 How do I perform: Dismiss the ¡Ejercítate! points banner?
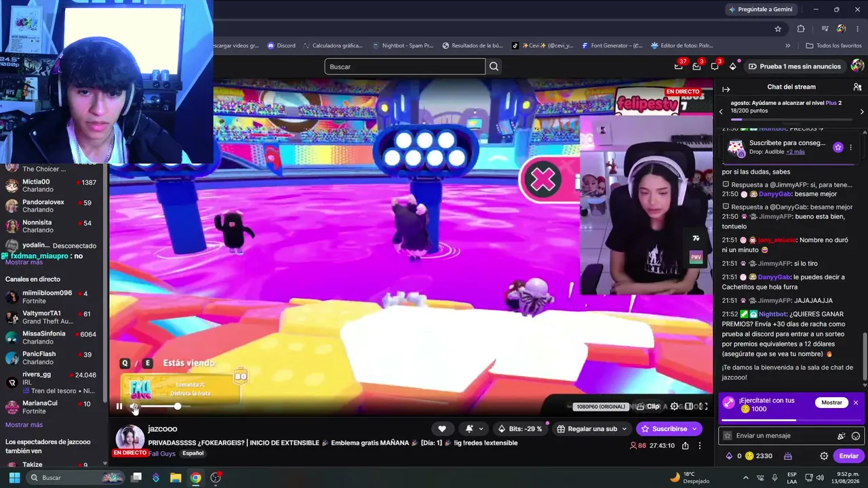856,403
